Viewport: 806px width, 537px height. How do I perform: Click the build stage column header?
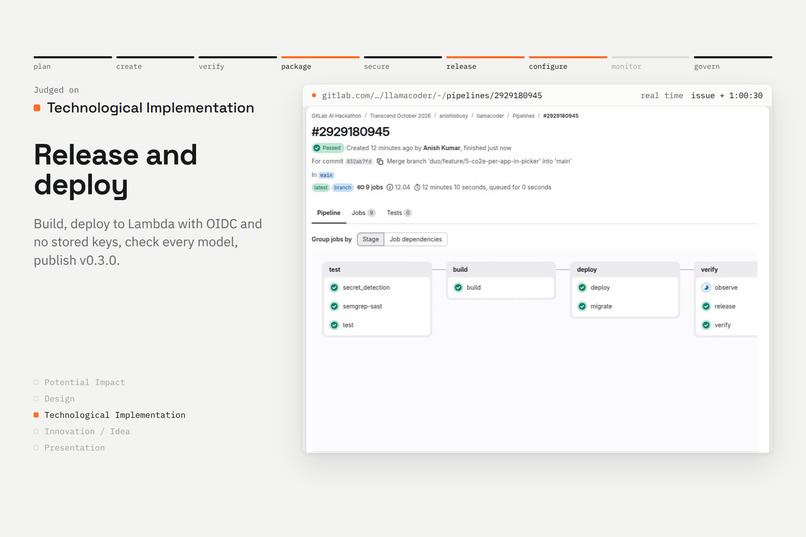(x=501, y=269)
